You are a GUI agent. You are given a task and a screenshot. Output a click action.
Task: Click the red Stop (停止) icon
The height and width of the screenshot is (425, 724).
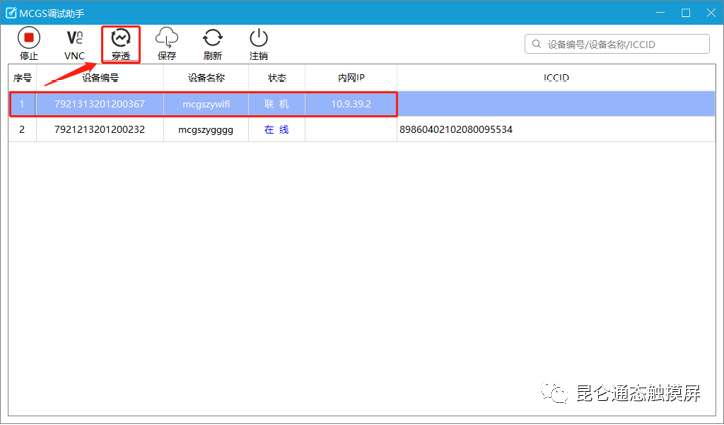click(x=29, y=38)
